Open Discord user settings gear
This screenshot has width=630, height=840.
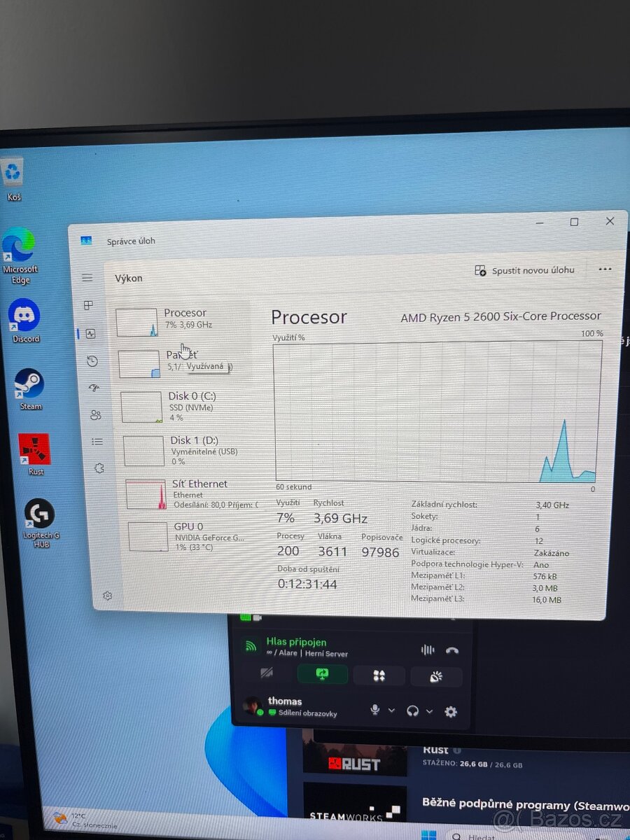(x=451, y=711)
